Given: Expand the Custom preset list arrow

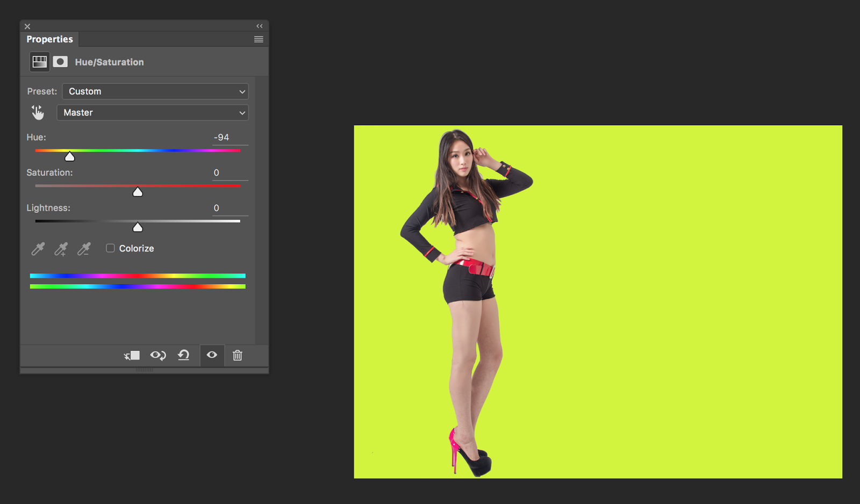Looking at the screenshot, I should click(242, 91).
